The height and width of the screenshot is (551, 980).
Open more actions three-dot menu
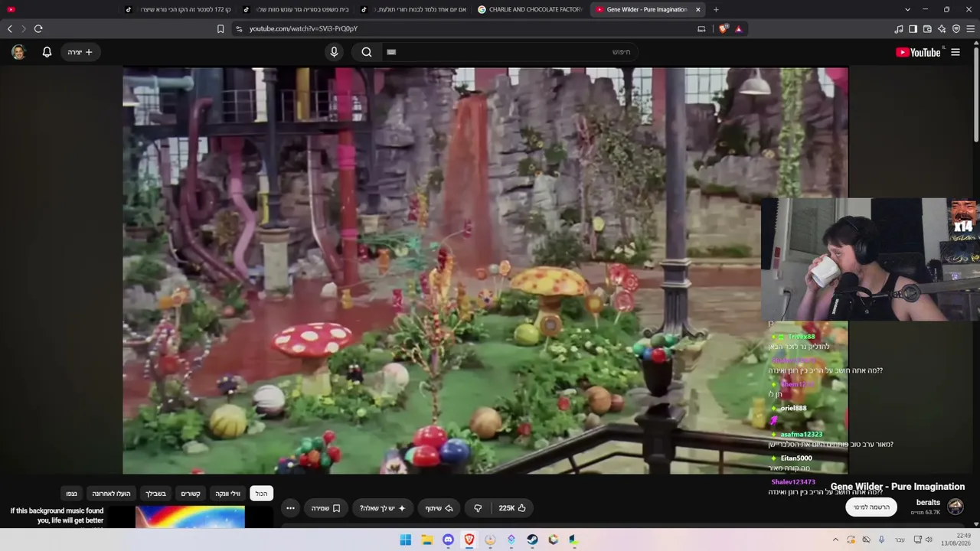pos(290,508)
